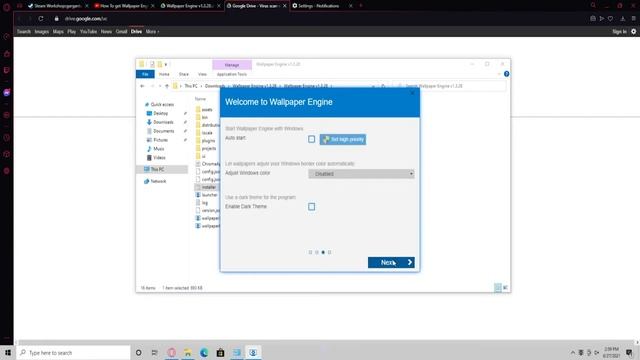Open Google Maps link

58,31
